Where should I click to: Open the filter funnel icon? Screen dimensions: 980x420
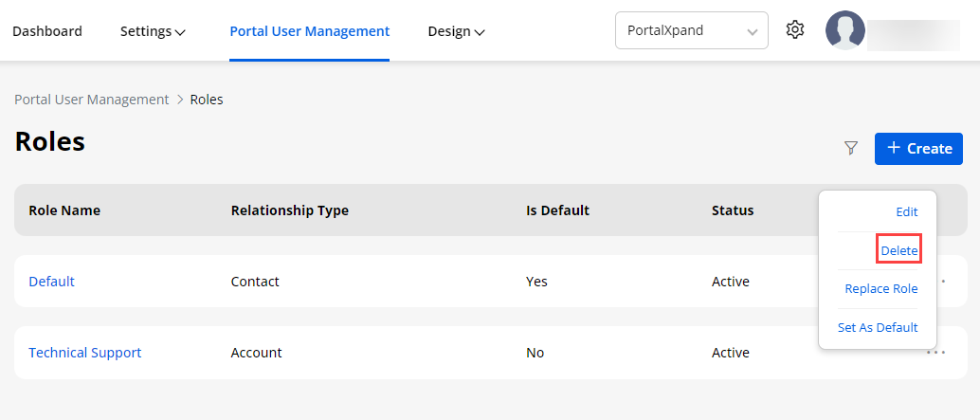(851, 148)
